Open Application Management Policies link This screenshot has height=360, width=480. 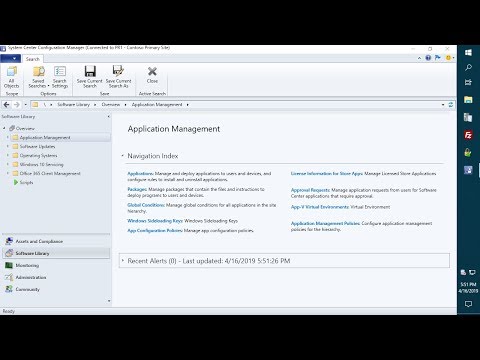325,223
